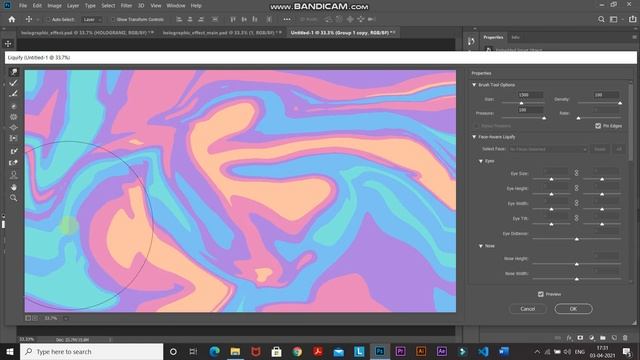Collapse the Face-Aware Liquify section
The image size is (640, 360).
click(474, 137)
